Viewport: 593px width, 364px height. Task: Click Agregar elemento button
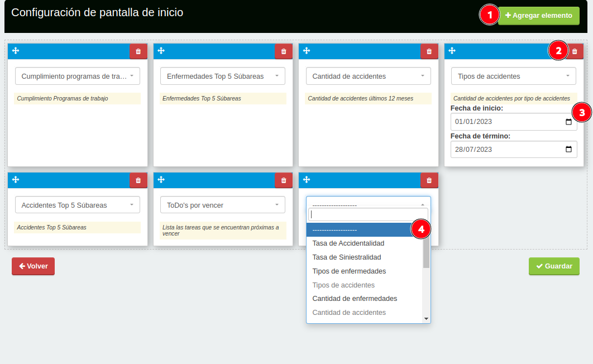click(538, 16)
